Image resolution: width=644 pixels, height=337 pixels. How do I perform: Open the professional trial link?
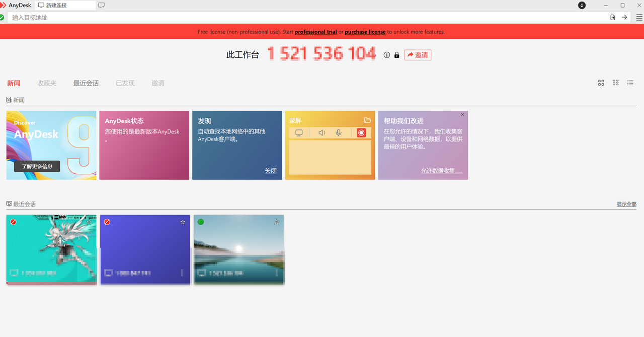click(315, 32)
